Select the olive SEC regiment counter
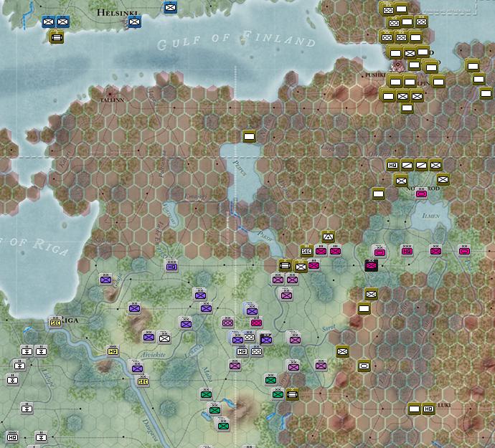 coord(306,251)
